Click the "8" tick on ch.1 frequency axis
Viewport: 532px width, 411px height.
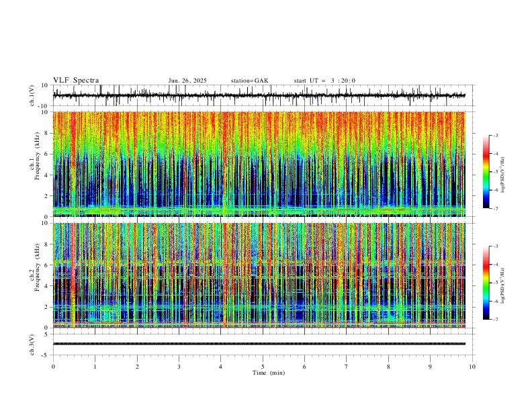pos(47,133)
